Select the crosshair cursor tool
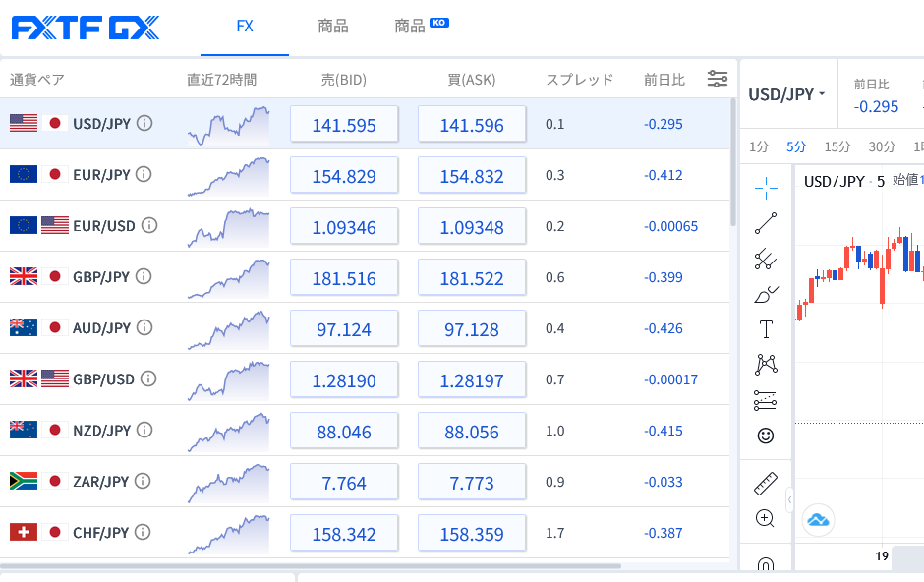Screen dimensions: 924x582 [766, 188]
